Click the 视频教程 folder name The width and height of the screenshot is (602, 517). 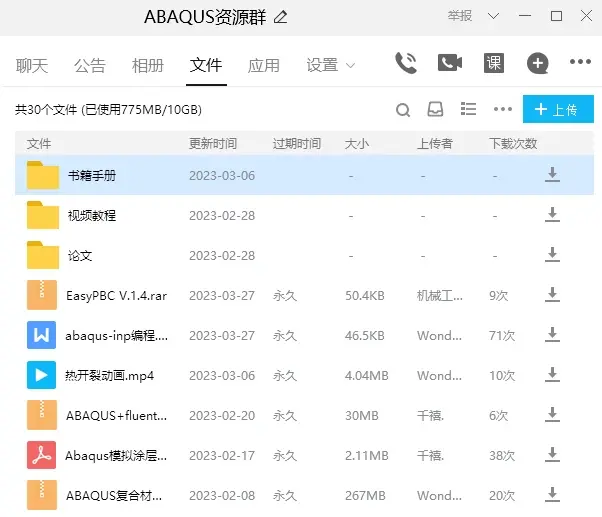[92, 215]
